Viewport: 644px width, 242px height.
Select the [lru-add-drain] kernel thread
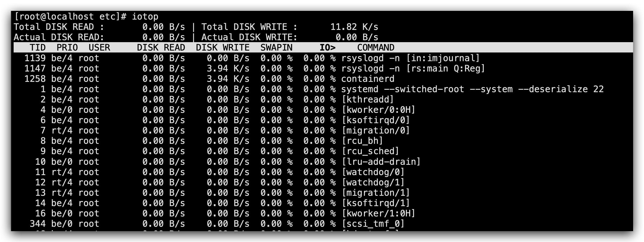point(381,162)
